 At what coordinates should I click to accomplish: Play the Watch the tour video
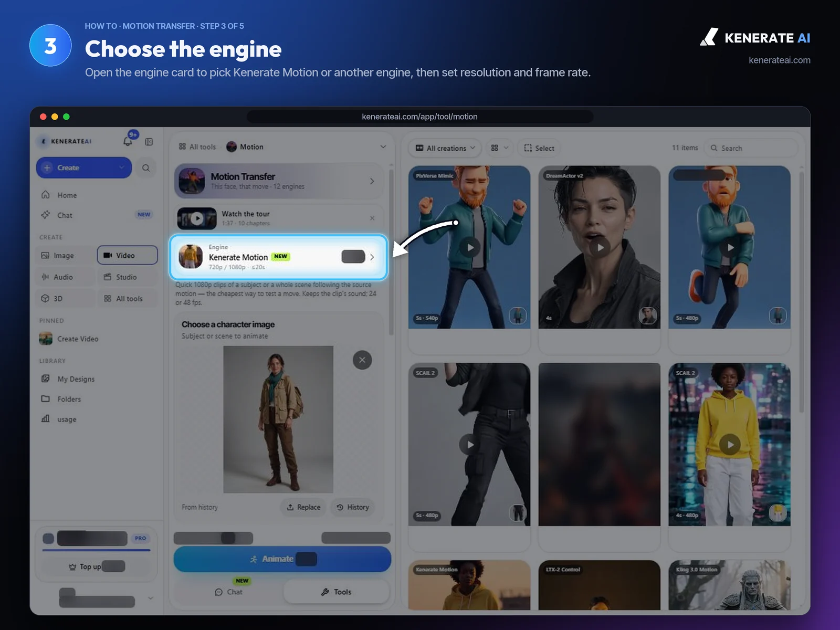[x=197, y=218]
